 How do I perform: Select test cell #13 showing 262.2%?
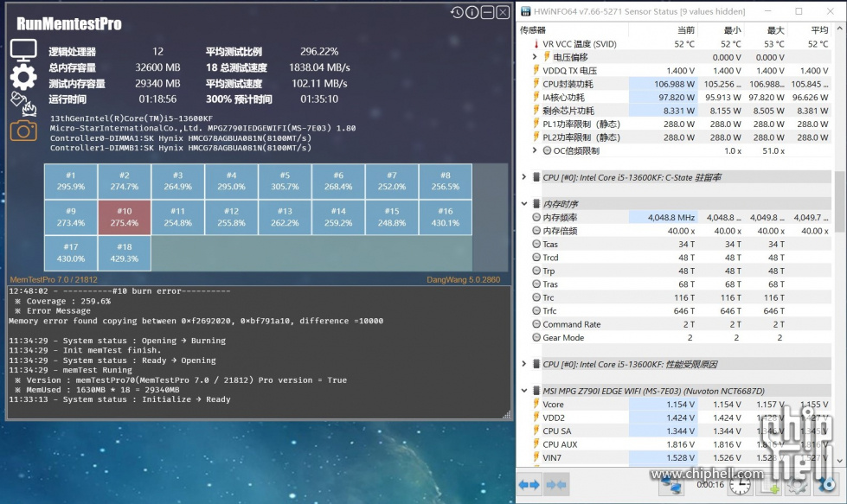click(285, 217)
